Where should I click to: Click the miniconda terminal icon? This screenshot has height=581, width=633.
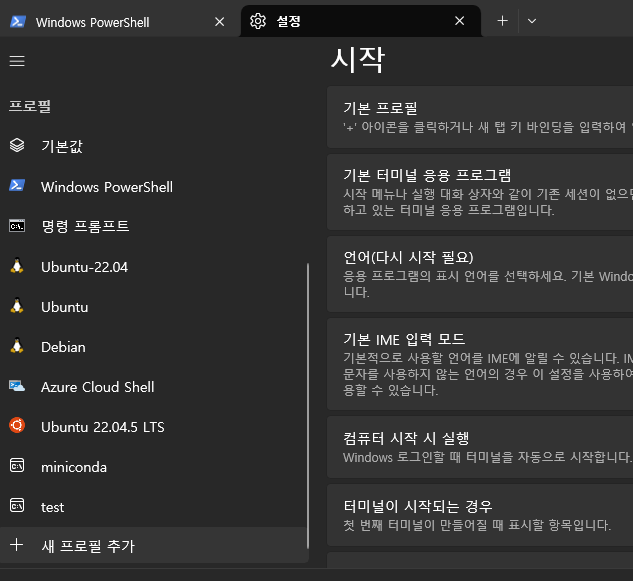pos(17,466)
